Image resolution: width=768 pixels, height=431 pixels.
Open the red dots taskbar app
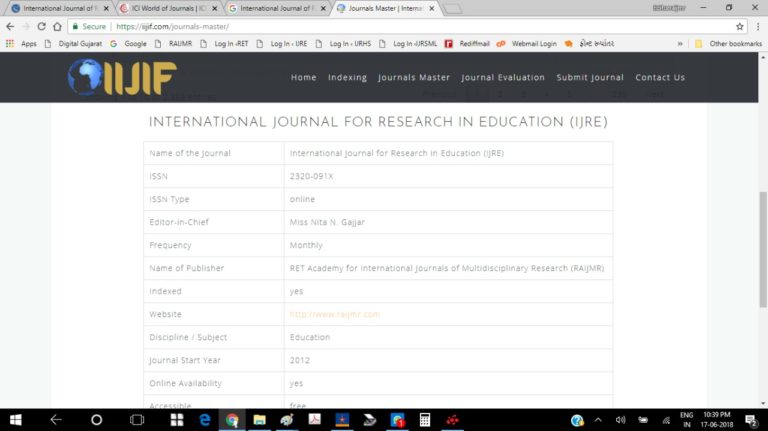click(452, 420)
